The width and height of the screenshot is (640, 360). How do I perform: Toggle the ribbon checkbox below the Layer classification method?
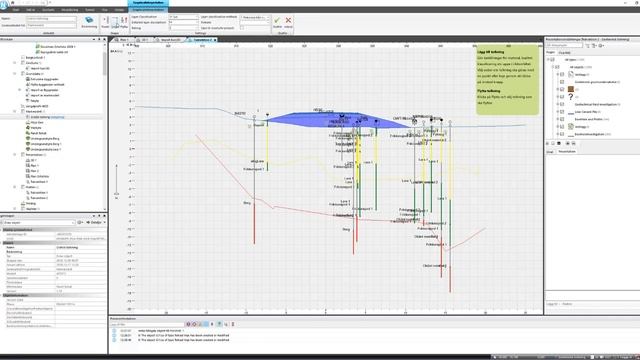tap(242, 28)
